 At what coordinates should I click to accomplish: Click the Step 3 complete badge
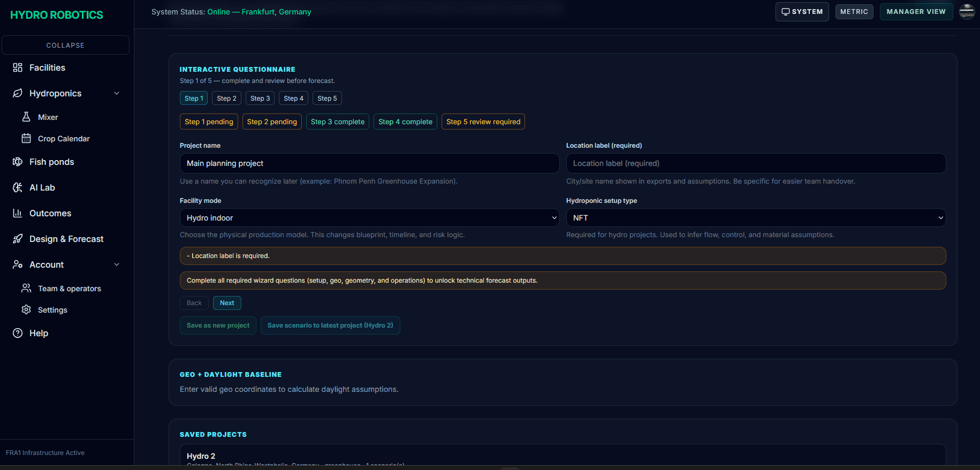coord(338,122)
